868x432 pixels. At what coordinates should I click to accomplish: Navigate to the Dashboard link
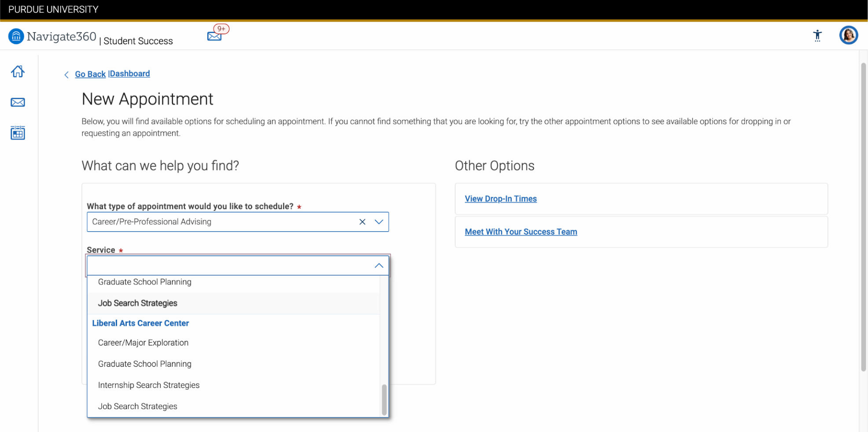pos(129,74)
